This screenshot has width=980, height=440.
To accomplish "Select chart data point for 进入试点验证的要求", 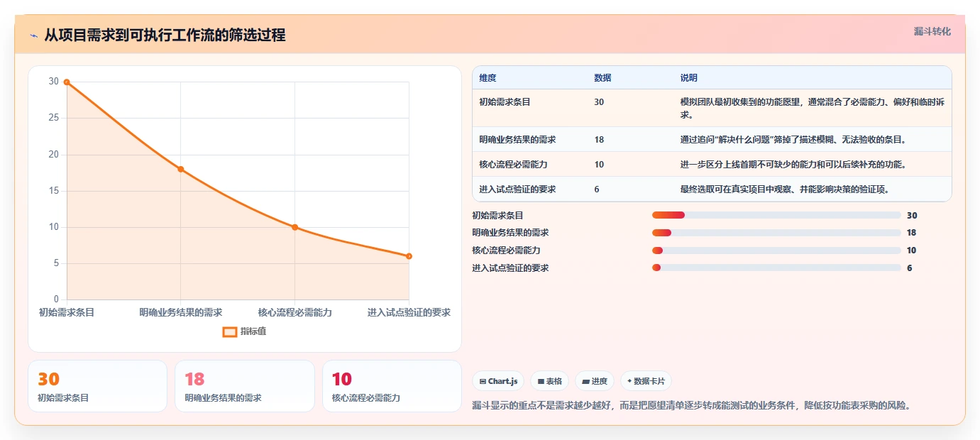I will pyautogui.click(x=409, y=256).
